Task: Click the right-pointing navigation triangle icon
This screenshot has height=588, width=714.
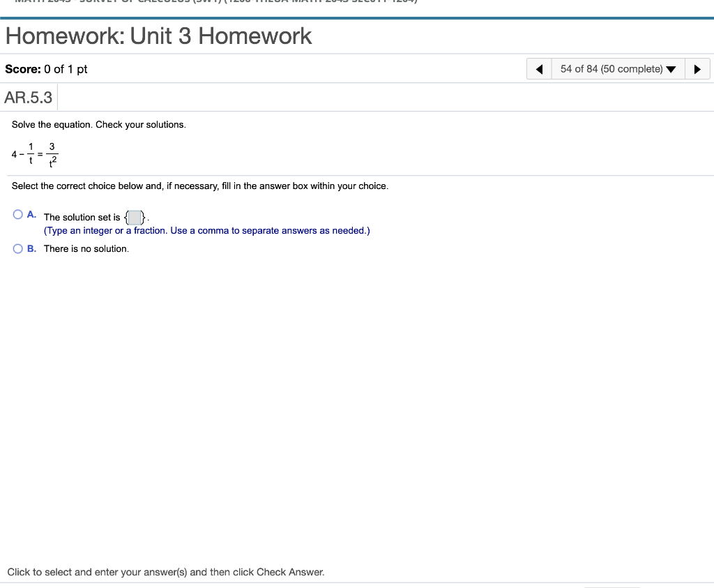Action: (698, 68)
